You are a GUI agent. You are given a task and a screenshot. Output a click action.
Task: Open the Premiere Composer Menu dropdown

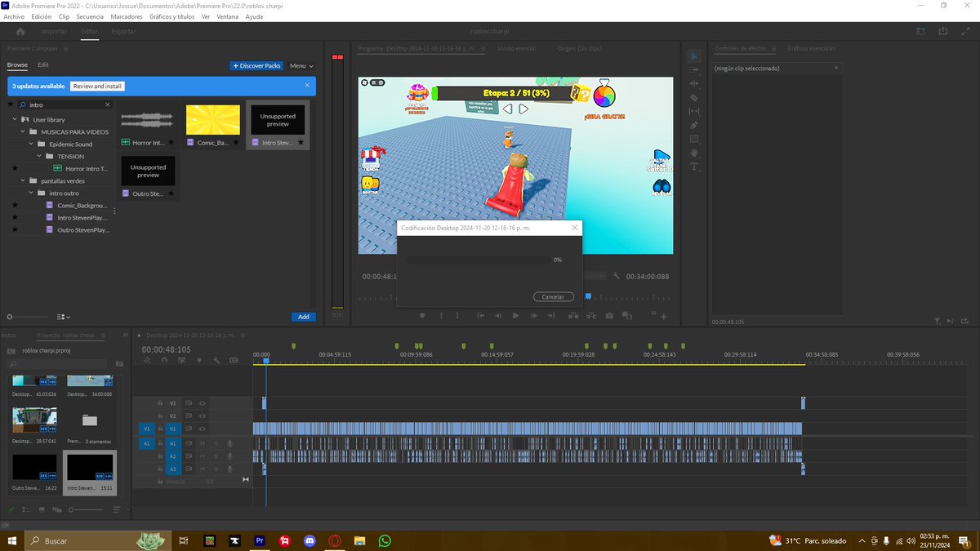(x=301, y=65)
